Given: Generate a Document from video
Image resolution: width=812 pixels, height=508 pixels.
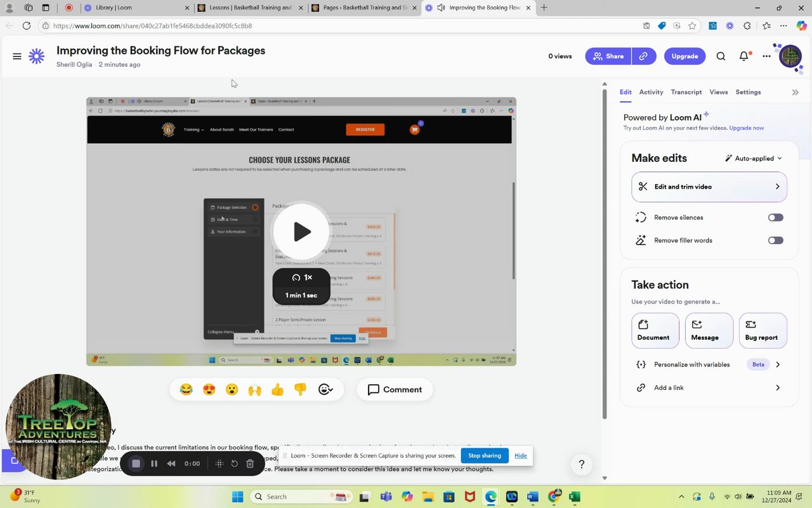Looking at the screenshot, I should tap(655, 330).
